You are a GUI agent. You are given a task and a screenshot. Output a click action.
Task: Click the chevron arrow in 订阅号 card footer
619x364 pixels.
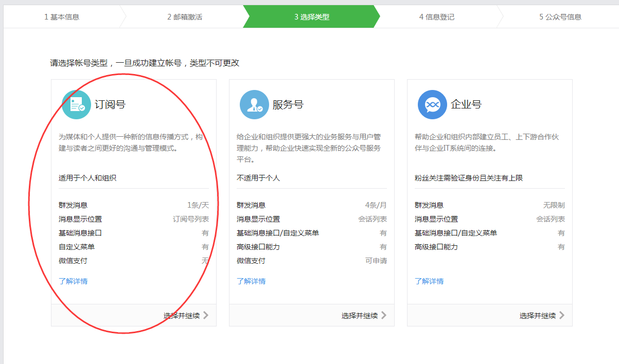206,315
